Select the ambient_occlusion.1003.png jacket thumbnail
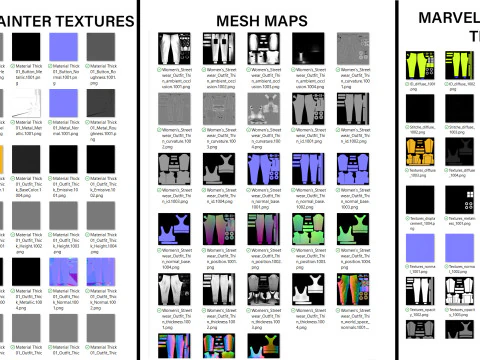The width and height of the screenshot is (480, 360). coord(264,48)
